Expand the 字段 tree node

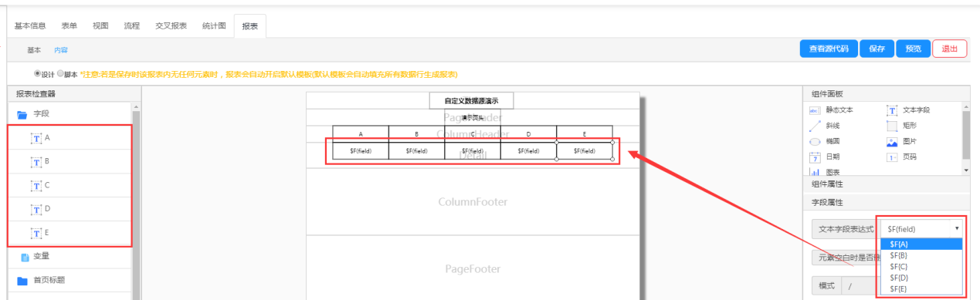coord(70,114)
